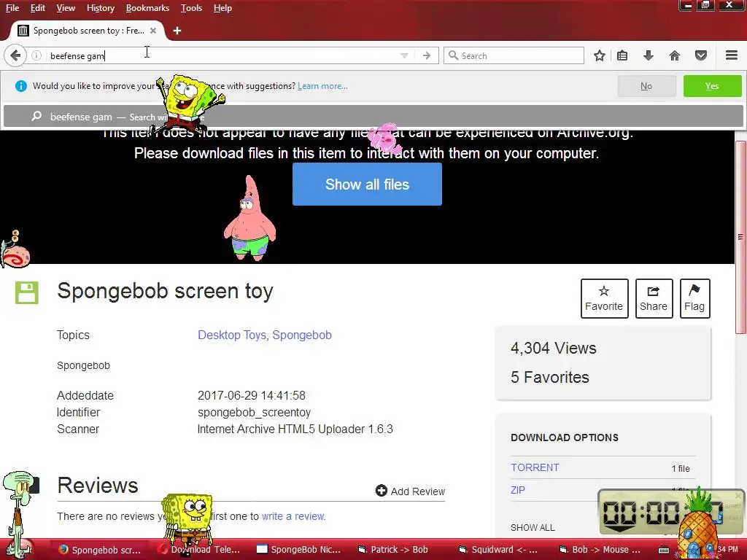Image resolution: width=747 pixels, height=560 pixels.
Task: Open the Desktop Toys topic link
Action: coord(232,335)
